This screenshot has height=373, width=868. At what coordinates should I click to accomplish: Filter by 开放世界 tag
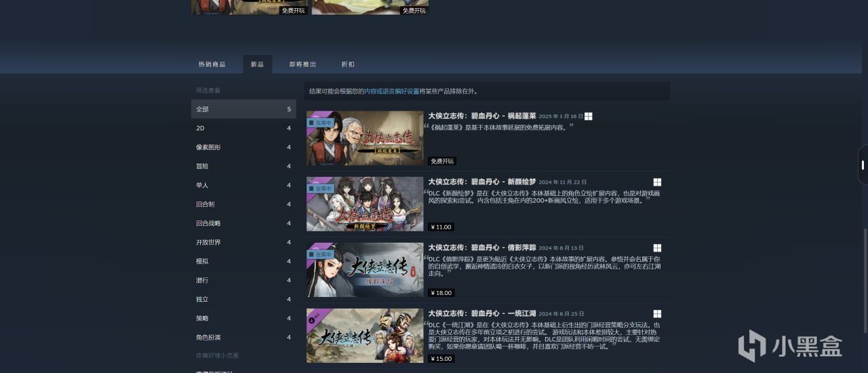pos(243,242)
